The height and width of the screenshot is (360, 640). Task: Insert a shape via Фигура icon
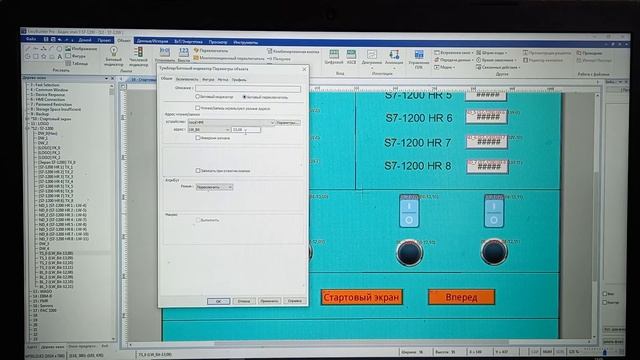[x=76, y=56]
